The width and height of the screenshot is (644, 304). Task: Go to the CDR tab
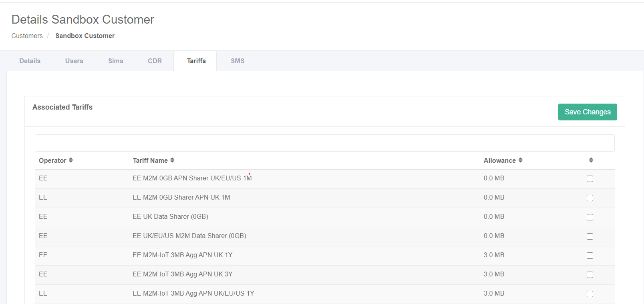[x=155, y=61]
